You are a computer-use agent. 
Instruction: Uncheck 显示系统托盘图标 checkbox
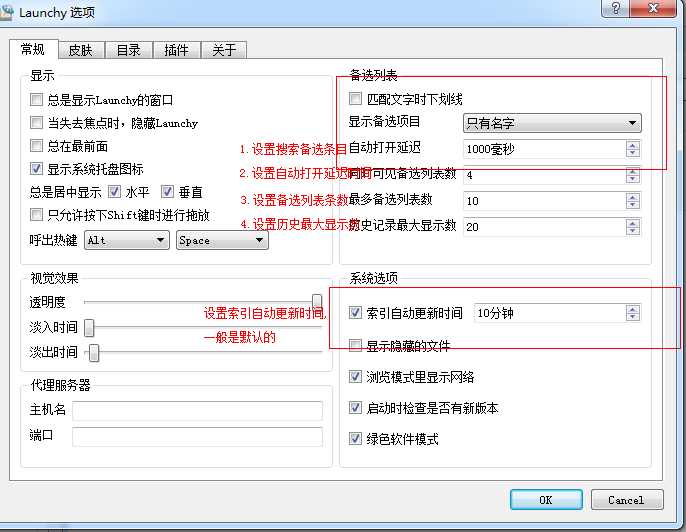(36, 168)
